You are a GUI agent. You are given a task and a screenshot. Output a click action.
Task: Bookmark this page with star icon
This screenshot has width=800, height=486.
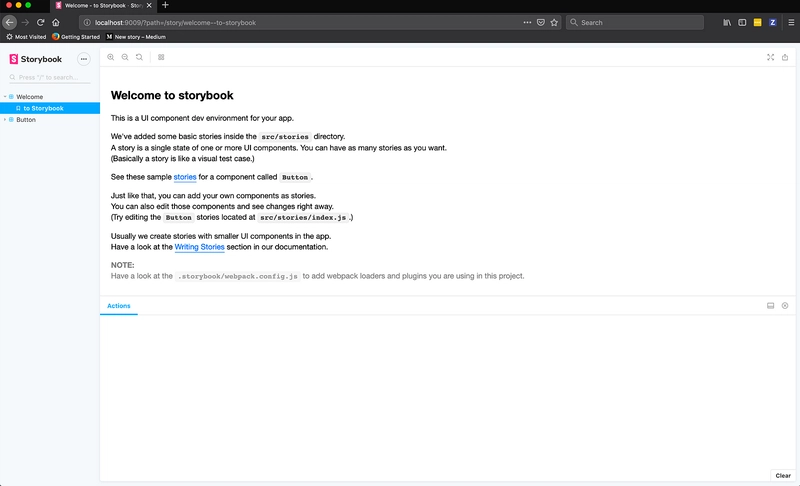[554, 22]
